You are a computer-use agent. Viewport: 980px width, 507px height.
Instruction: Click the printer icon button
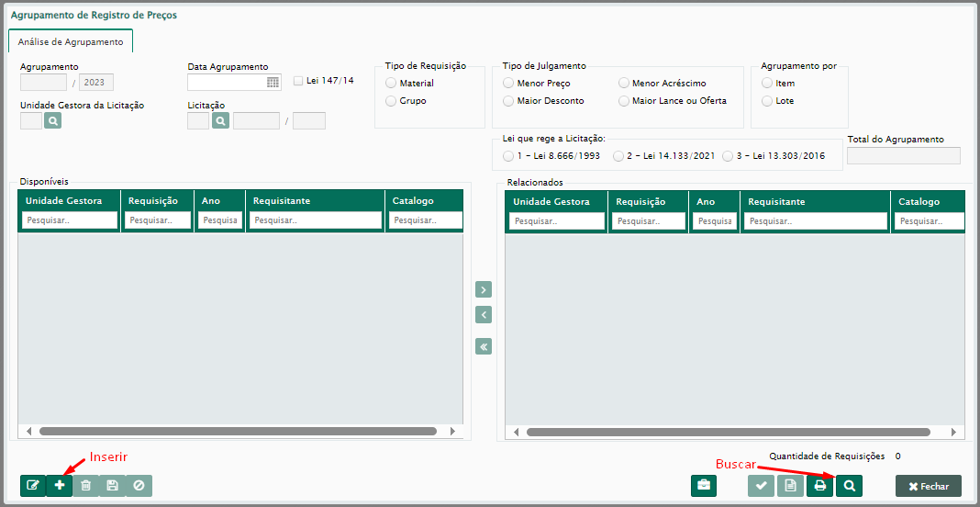point(820,486)
